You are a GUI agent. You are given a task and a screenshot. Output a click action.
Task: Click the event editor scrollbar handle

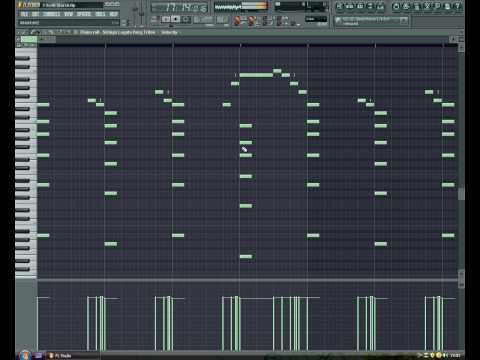click(x=461, y=278)
